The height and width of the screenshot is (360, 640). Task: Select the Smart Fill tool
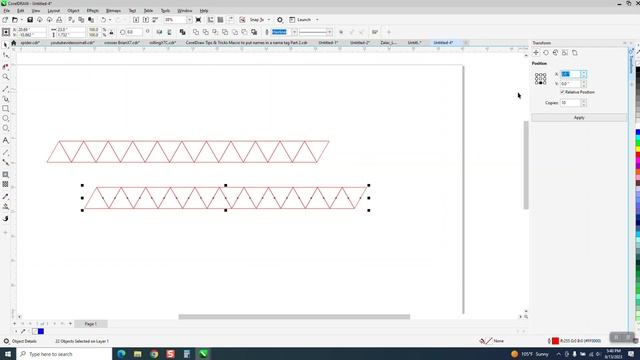click(5, 218)
